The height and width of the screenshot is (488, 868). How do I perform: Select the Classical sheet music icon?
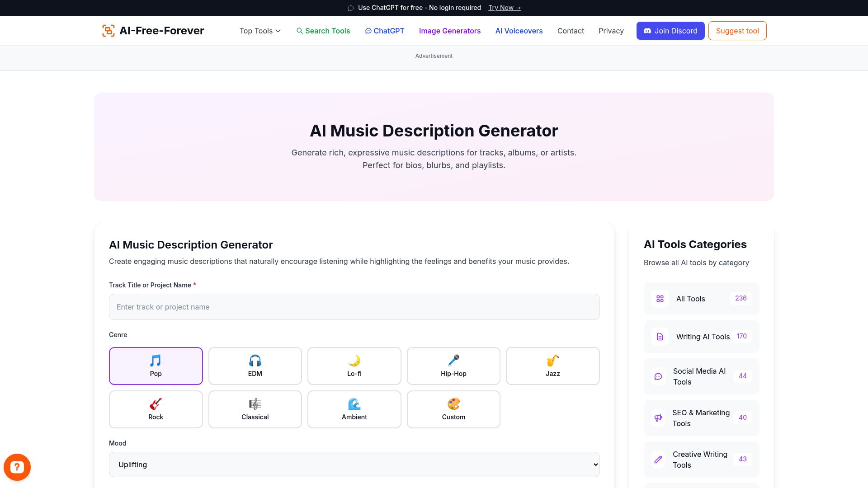pos(255,404)
